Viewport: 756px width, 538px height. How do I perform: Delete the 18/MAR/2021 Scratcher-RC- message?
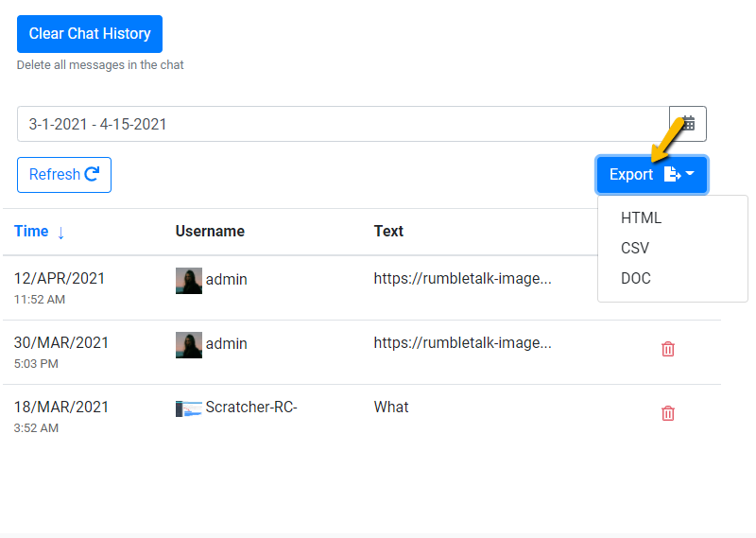[668, 413]
